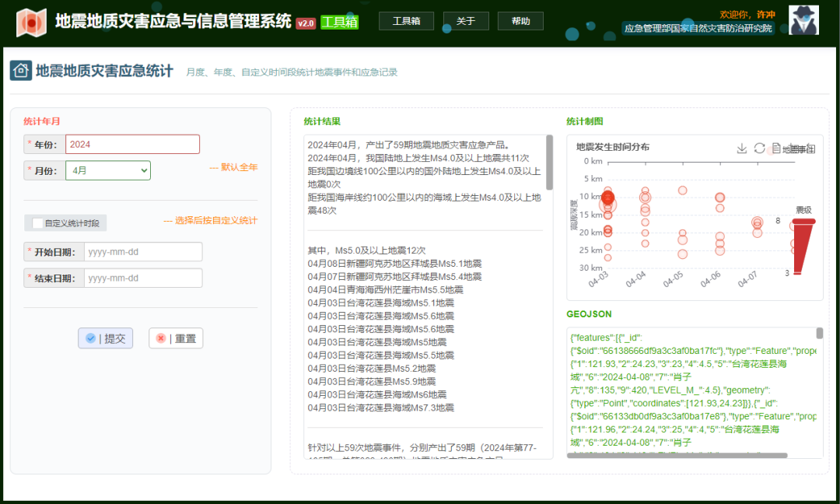
Task: Expand the 月份 selector arrow
Action: point(143,170)
